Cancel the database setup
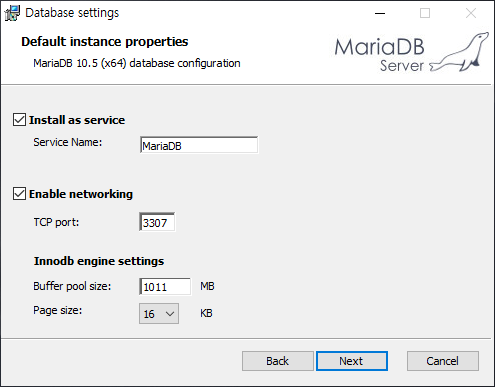 click(443, 361)
